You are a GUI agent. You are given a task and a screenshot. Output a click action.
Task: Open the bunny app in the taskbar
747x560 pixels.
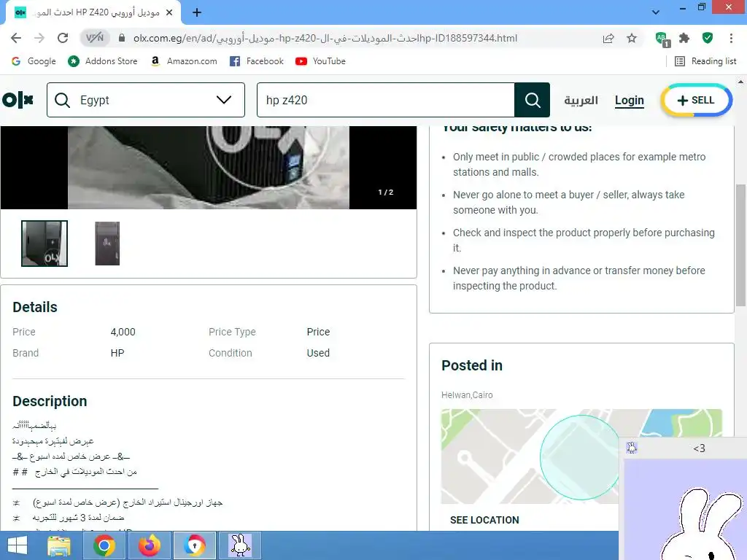coord(239,545)
